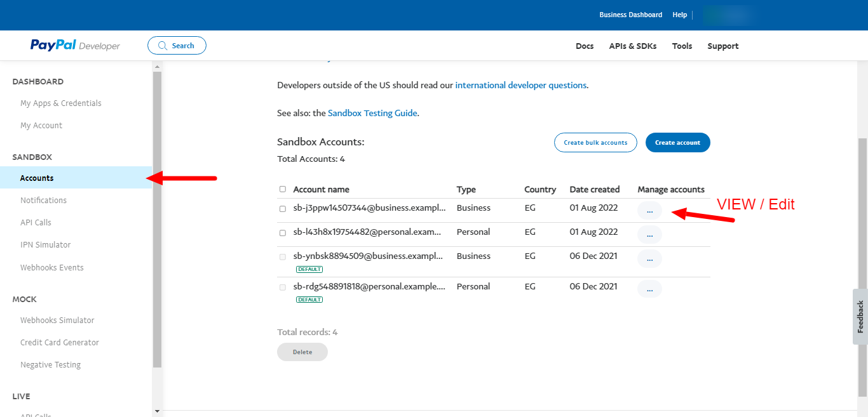The height and width of the screenshot is (417, 868).
Task: Click the sidebar scrollbar thumb
Action: point(157,219)
